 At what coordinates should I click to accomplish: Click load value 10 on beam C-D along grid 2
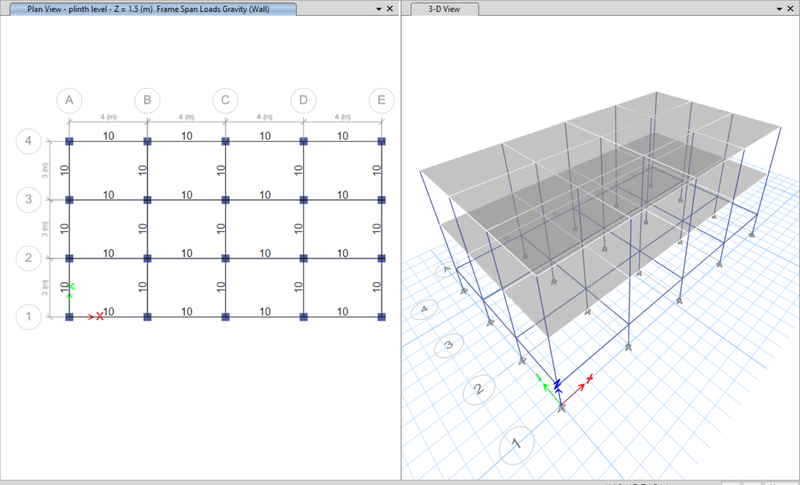click(265, 253)
